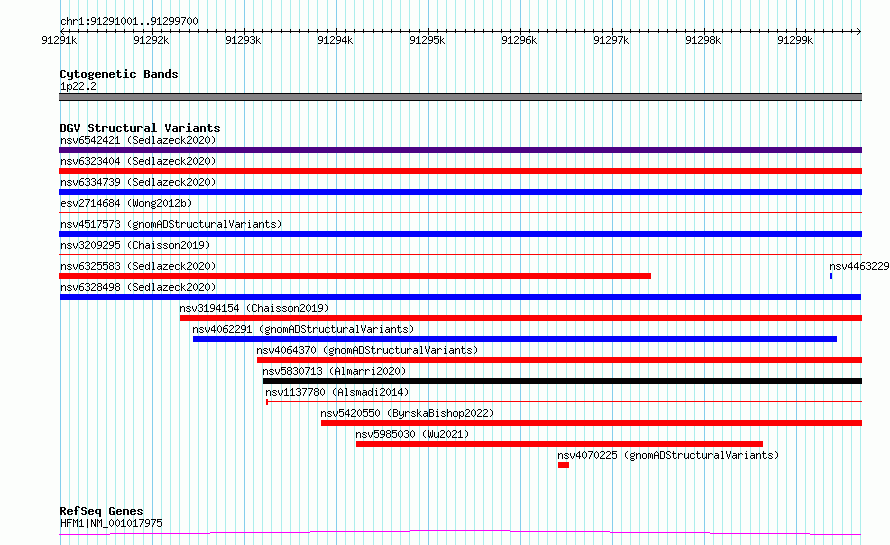Viewport: 890px width, 545px height.
Task: Open the esv2714684 thin red variant line
Action: click(x=460, y=212)
